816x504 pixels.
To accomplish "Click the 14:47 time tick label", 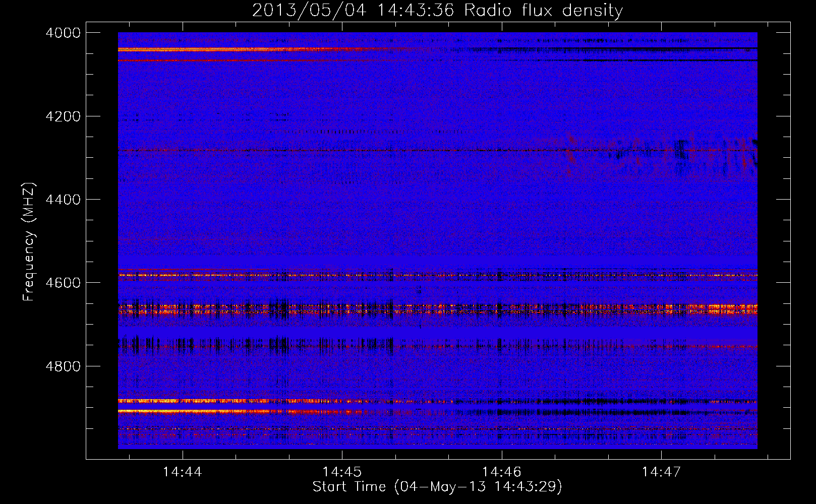I will coord(661,472).
